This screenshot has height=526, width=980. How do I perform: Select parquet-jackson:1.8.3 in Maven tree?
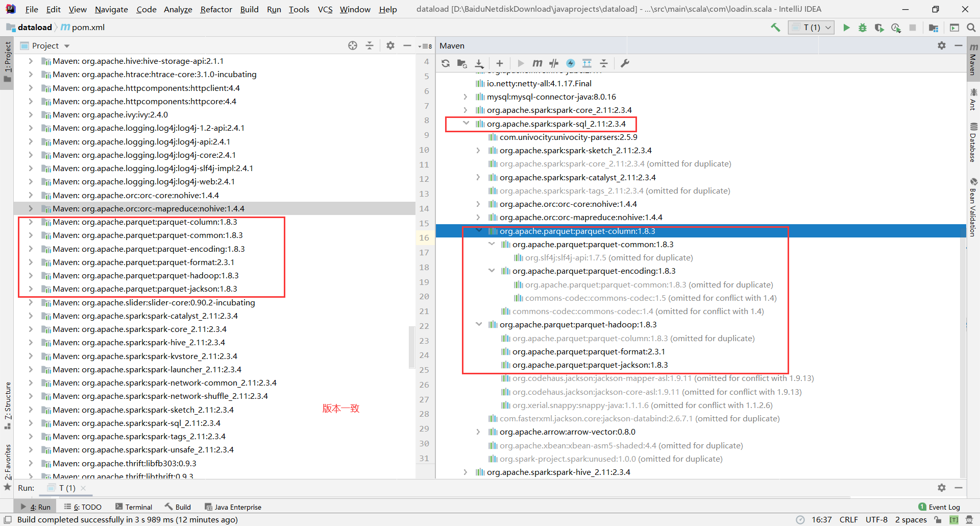tap(590, 365)
